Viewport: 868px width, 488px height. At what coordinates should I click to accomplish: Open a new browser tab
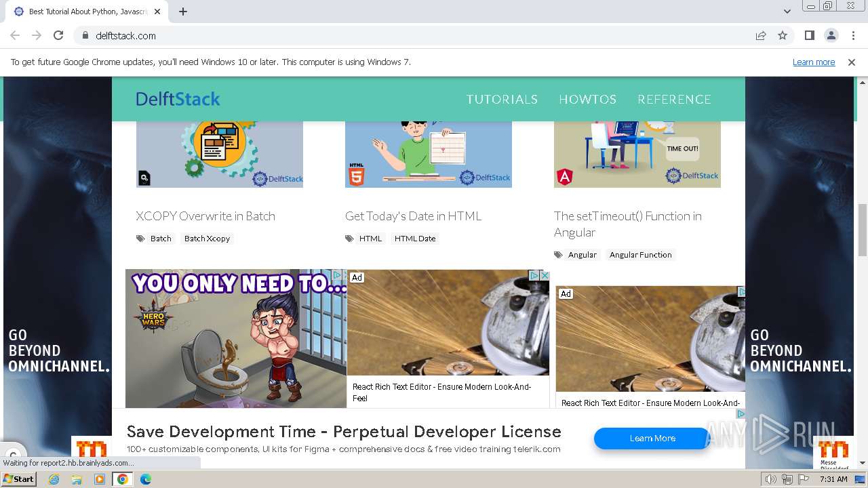tap(183, 12)
